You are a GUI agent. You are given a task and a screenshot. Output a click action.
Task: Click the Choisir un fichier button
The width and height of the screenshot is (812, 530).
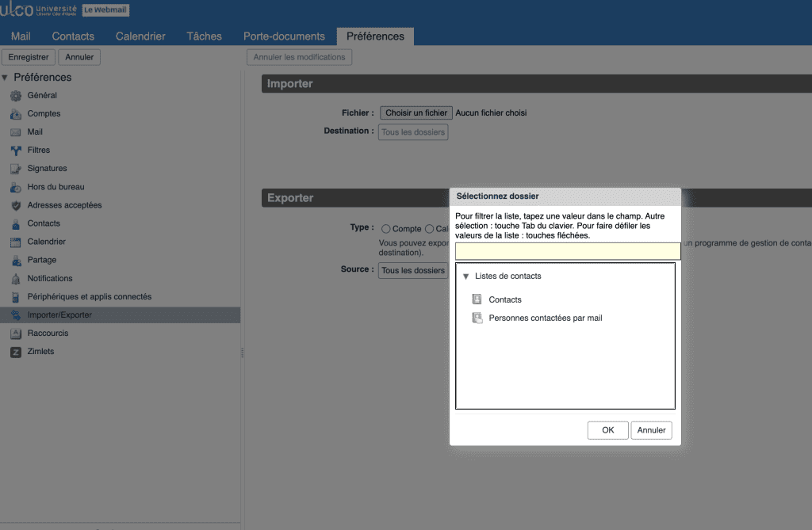(416, 113)
